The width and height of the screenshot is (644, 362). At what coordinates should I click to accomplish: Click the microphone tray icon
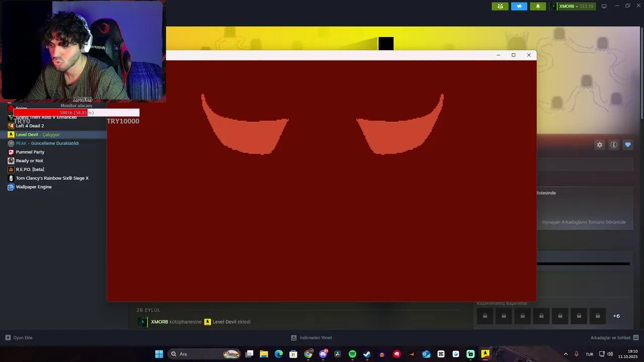point(577,354)
